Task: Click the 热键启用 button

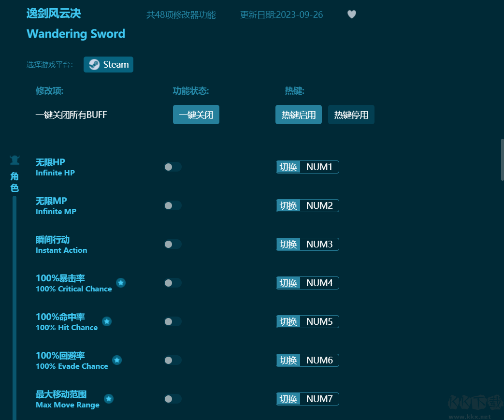Action: tap(299, 115)
